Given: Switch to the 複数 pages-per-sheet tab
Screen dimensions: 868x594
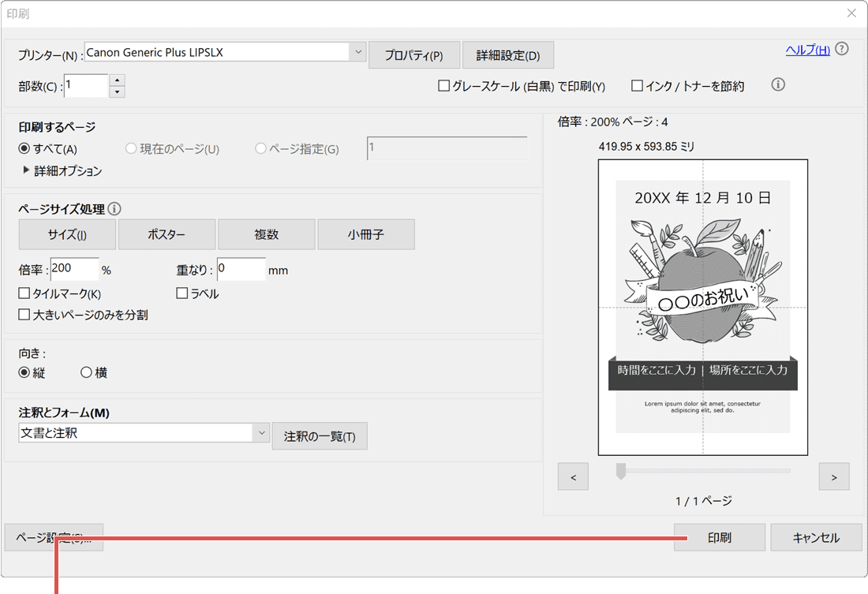Looking at the screenshot, I should 266,234.
